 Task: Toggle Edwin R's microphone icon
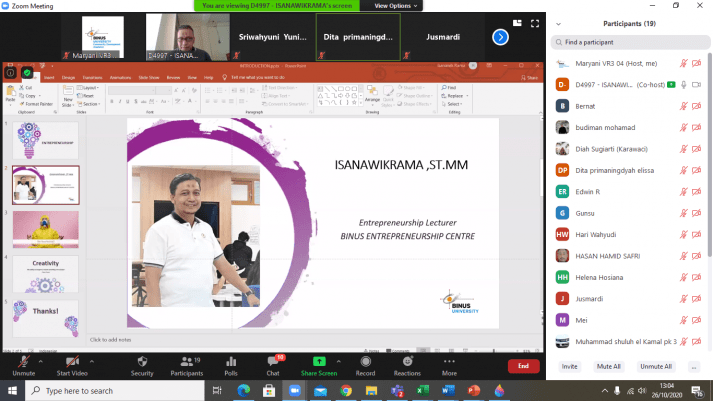click(x=683, y=192)
